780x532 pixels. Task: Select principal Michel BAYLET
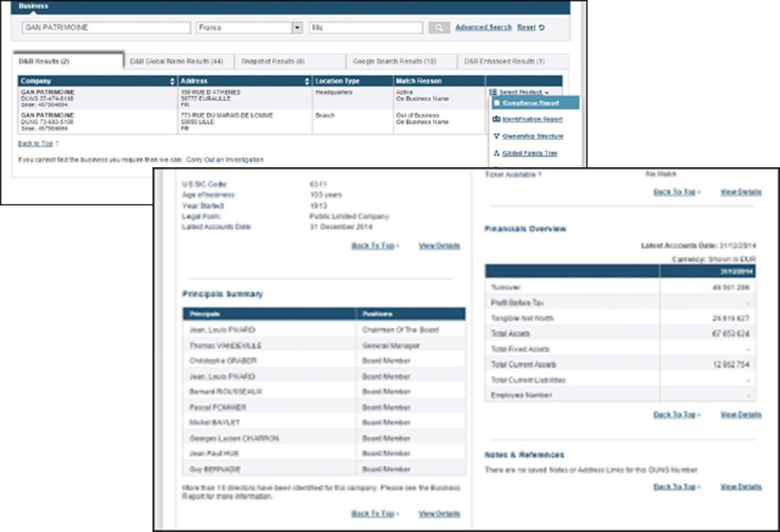(x=215, y=423)
